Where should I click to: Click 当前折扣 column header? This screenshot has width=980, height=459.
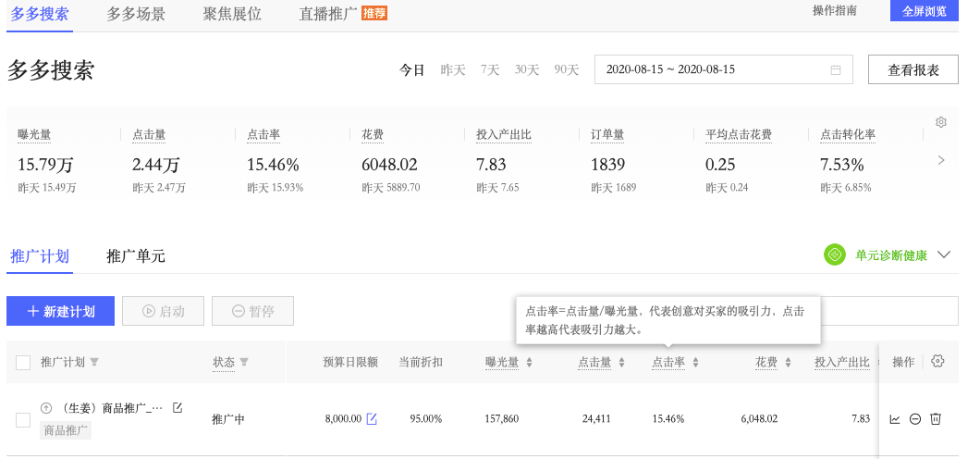[x=421, y=362]
